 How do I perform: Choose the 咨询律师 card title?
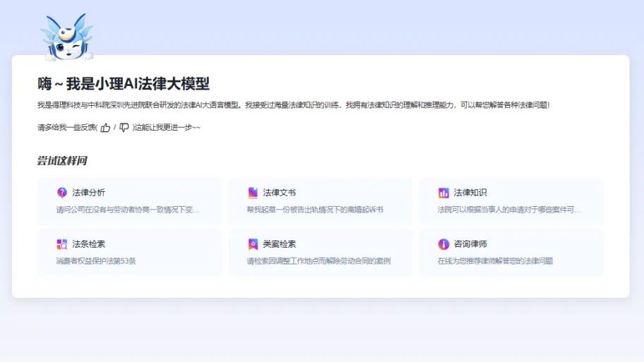(470, 244)
